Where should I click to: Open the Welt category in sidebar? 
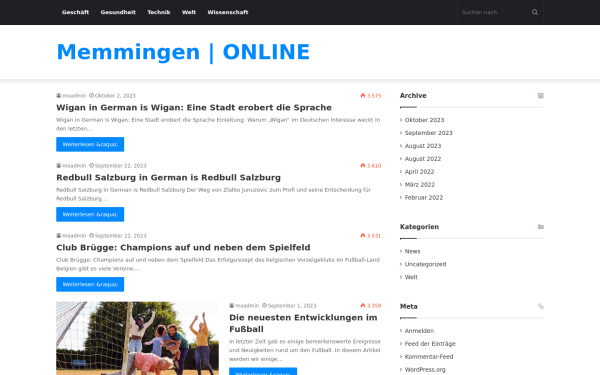coord(411,277)
